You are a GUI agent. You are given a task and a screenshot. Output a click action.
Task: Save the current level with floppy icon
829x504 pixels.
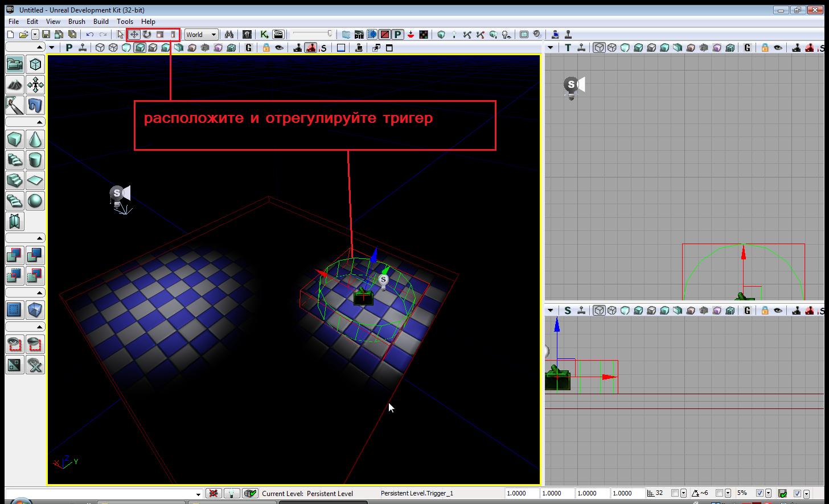click(46, 35)
